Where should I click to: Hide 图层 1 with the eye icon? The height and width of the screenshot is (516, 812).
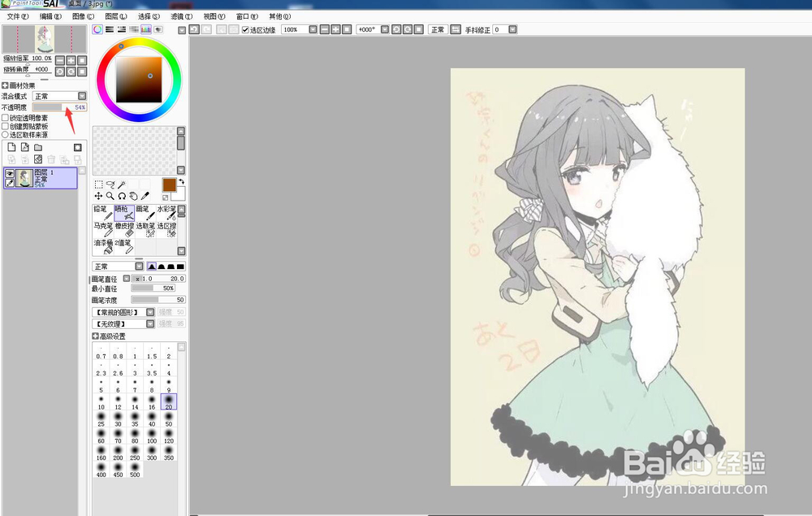click(10, 174)
